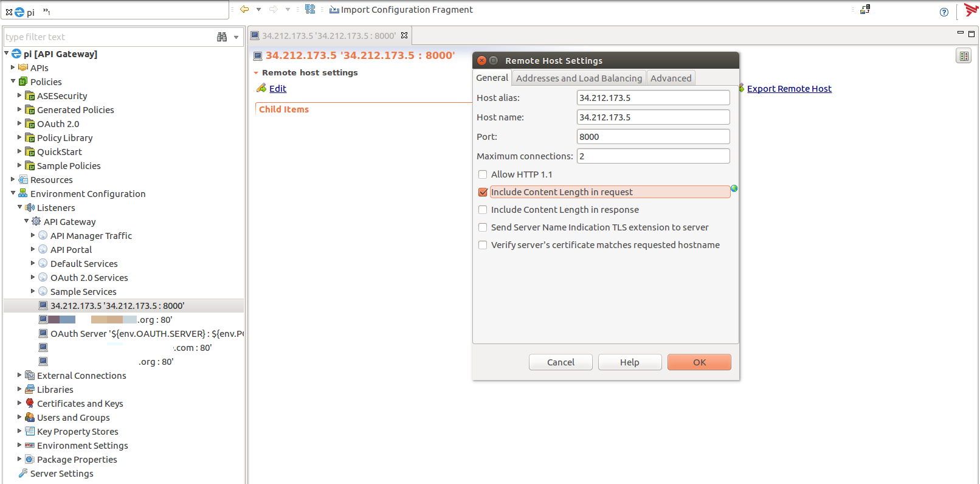Click into the Port input field
The width and height of the screenshot is (980, 484).
(x=653, y=137)
